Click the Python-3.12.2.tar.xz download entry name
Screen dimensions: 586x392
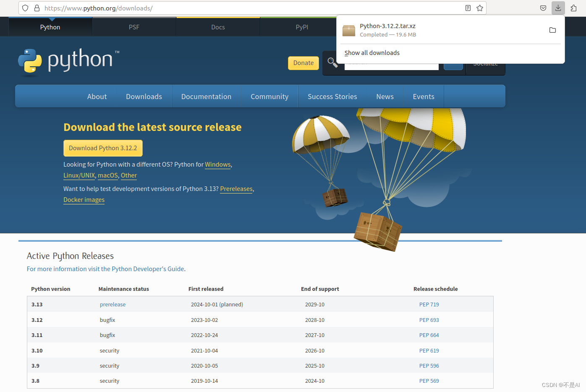click(387, 26)
